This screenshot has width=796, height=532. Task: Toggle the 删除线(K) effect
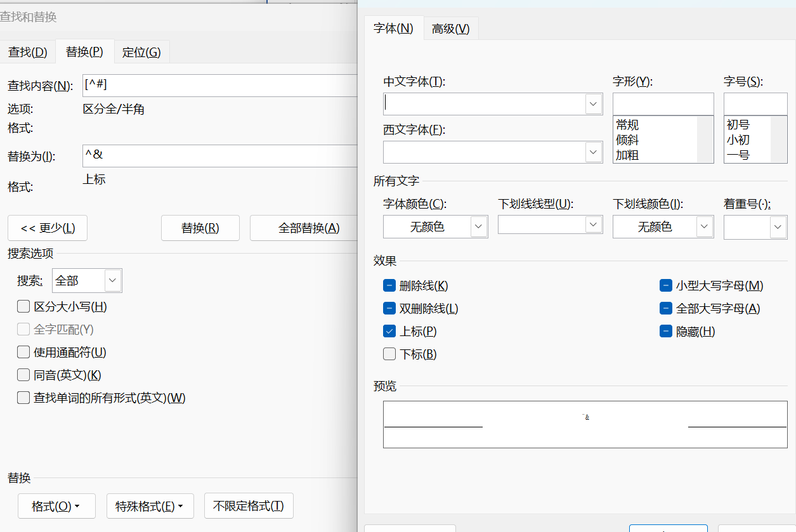pos(389,285)
